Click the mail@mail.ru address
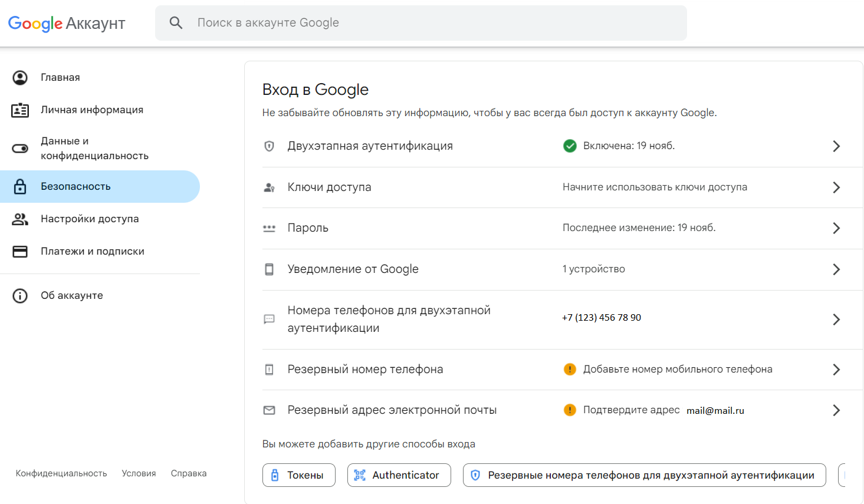The width and height of the screenshot is (864, 504). [715, 411]
